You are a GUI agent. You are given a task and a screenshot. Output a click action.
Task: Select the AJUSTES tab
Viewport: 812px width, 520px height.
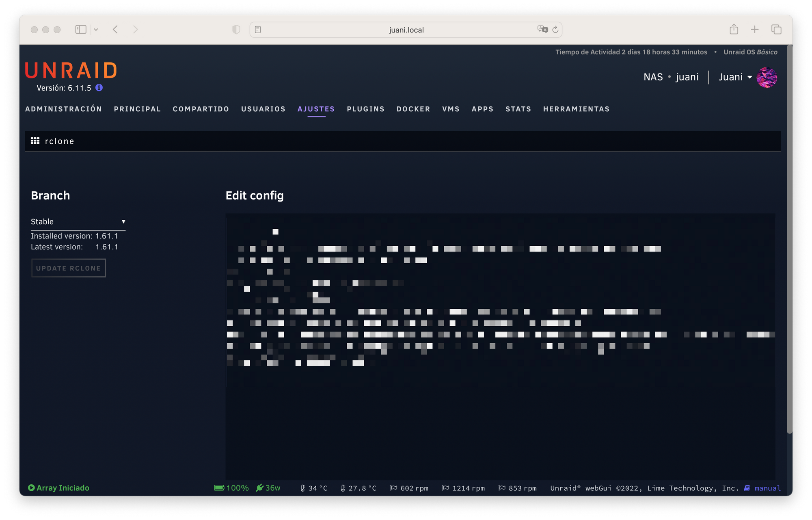(x=316, y=109)
